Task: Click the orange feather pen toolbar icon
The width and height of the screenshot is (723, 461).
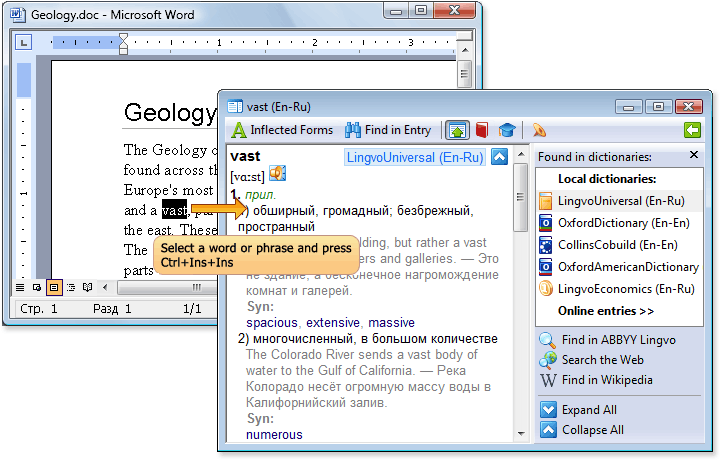Action: (539, 130)
